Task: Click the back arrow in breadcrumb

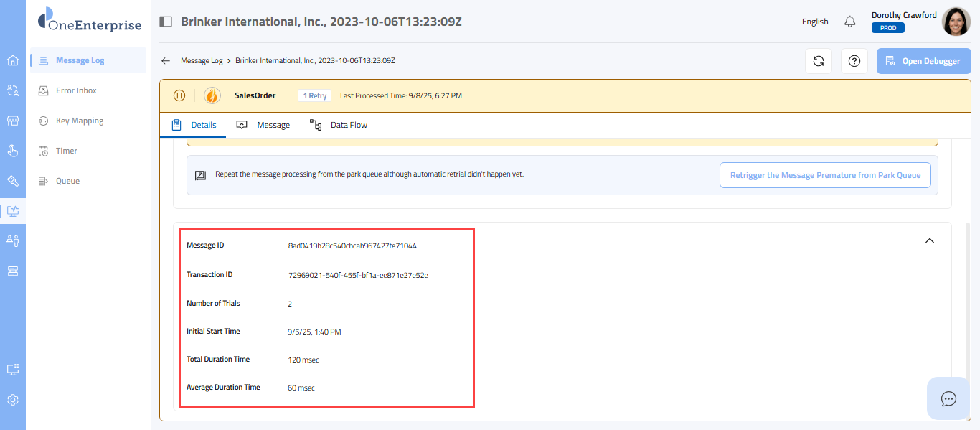Action: 166,61
